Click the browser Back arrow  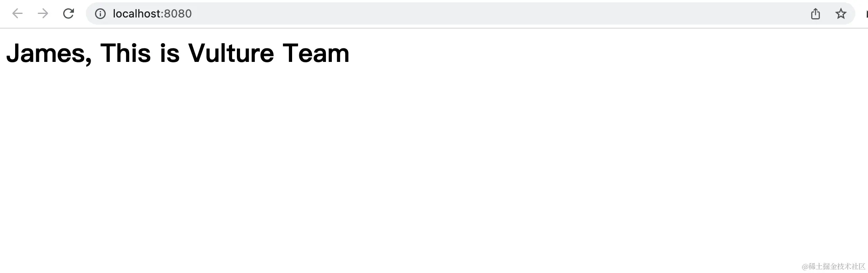pos(17,13)
